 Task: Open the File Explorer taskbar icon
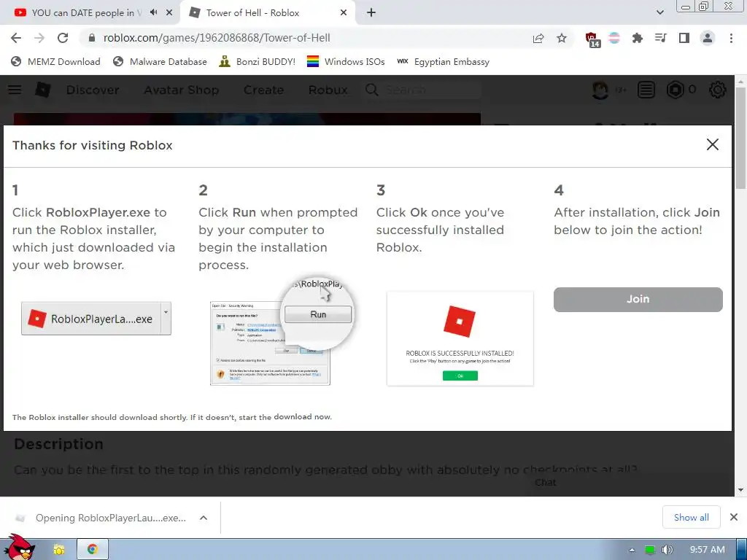click(x=59, y=550)
